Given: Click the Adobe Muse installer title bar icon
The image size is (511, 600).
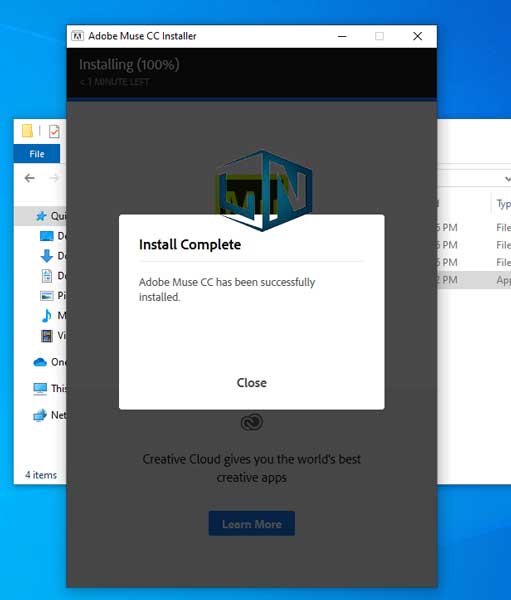Looking at the screenshot, I should (x=77, y=36).
